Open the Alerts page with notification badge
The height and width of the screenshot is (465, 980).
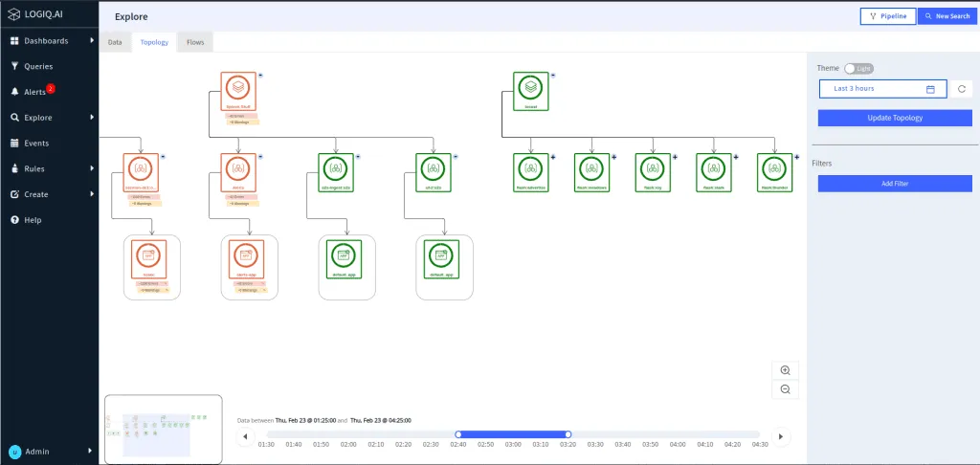(34, 92)
